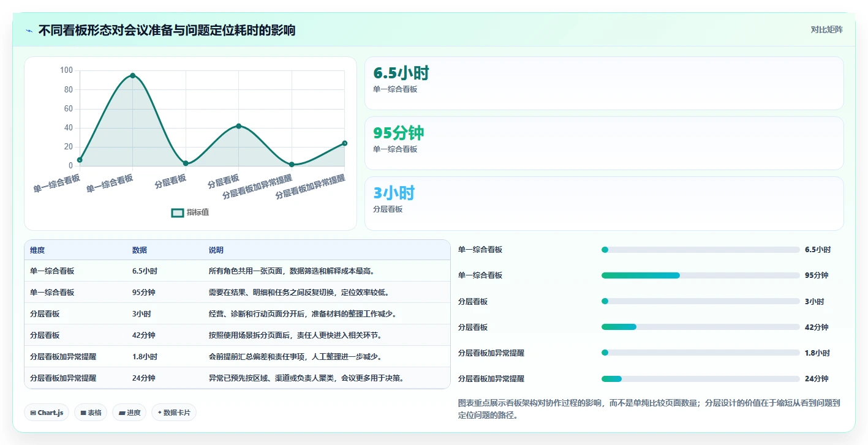868x445 pixels.
Task: Click the lightning icon beside the dashboard title
Action: coord(29,30)
